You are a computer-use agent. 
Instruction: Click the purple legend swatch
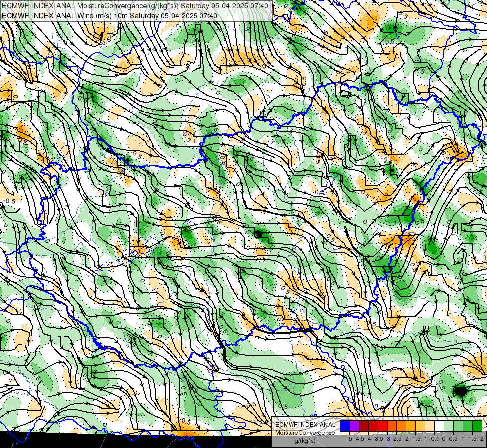pos(354,426)
